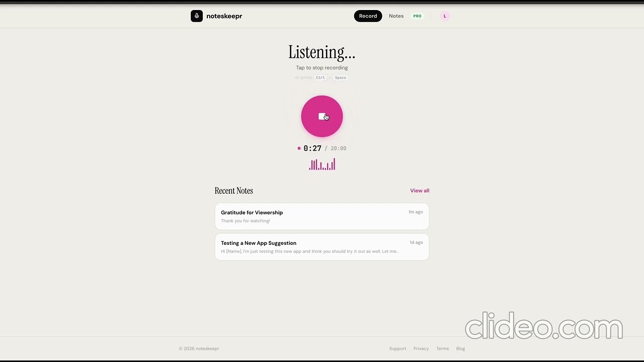Click the Space key hint badge
The image size is (644, 362).
click(x=340, y=77)
